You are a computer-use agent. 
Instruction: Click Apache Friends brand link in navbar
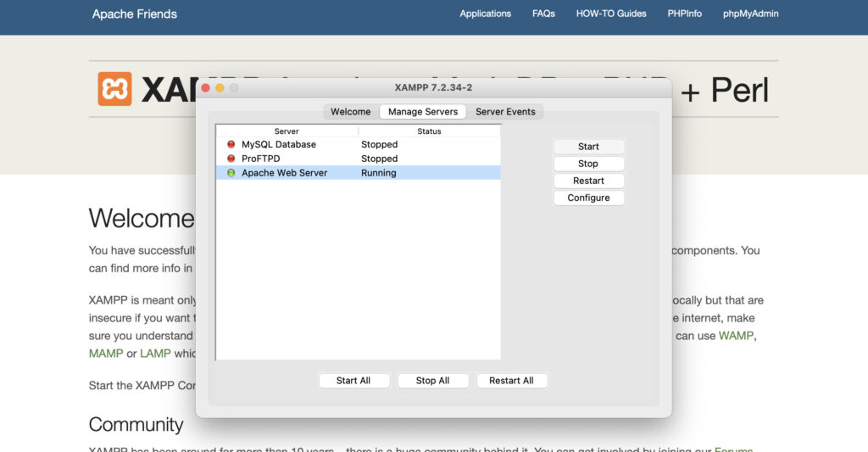pos(135,14)
